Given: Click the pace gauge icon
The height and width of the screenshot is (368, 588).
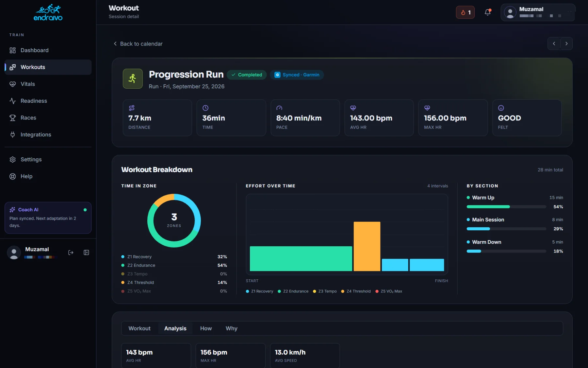Looking at the screenshot, I should coord(279,108).
